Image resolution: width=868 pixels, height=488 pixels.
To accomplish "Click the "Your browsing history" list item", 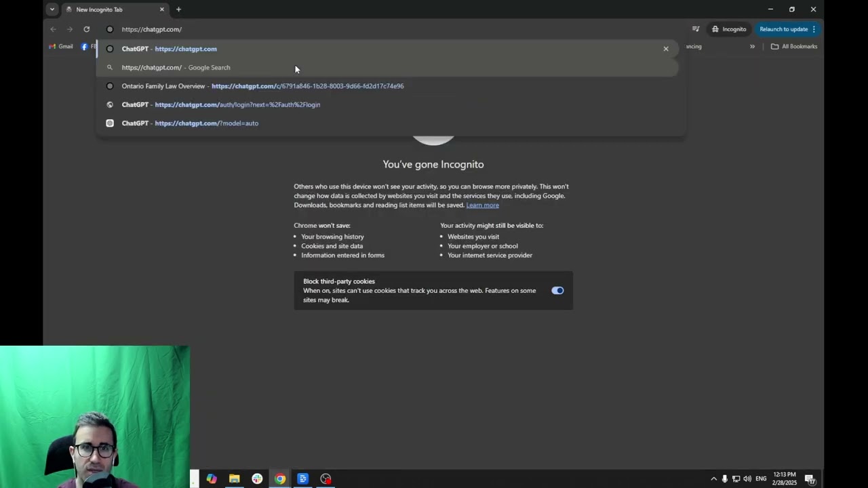I will pyautogui.click(x=332, y=237).
